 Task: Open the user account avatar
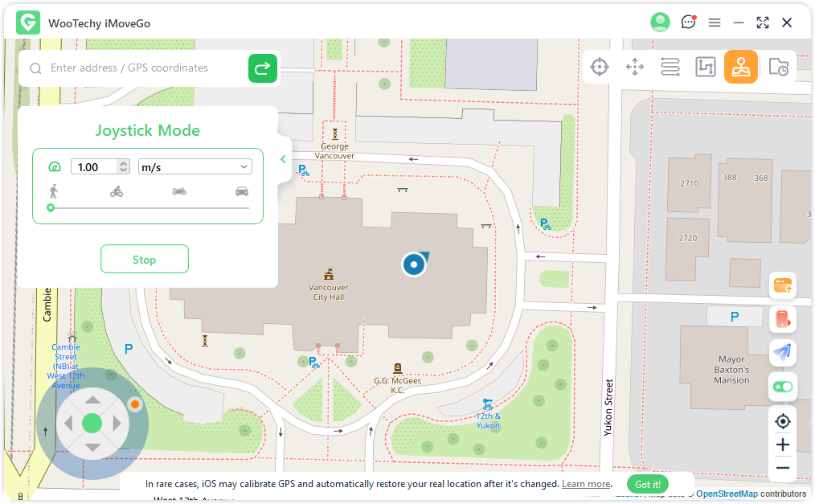pos(660,23)
